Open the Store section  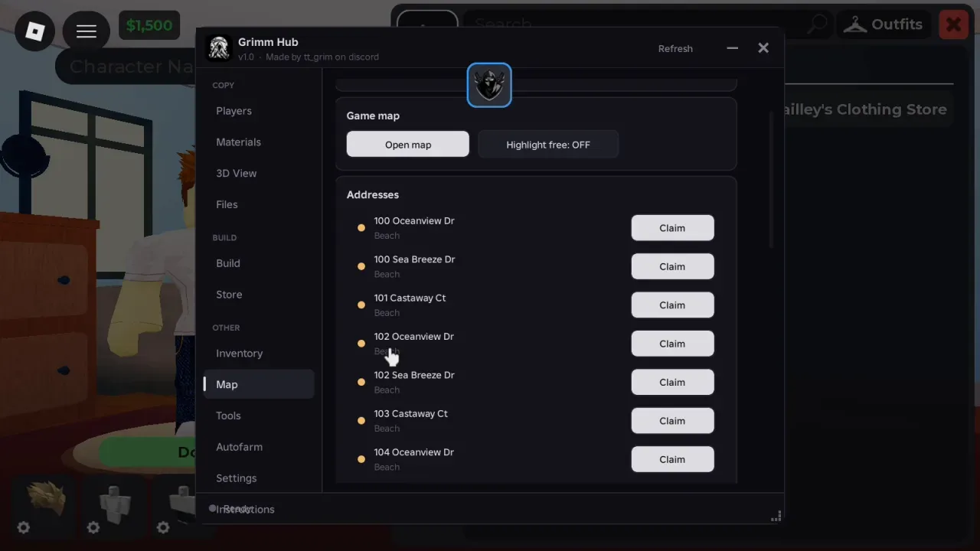click(259, 295)
